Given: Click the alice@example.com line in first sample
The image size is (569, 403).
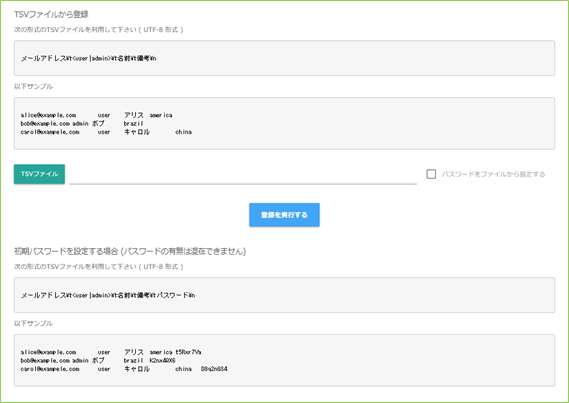Looking at the screenshot, I should pyautogui.click(x=97, y=115).
